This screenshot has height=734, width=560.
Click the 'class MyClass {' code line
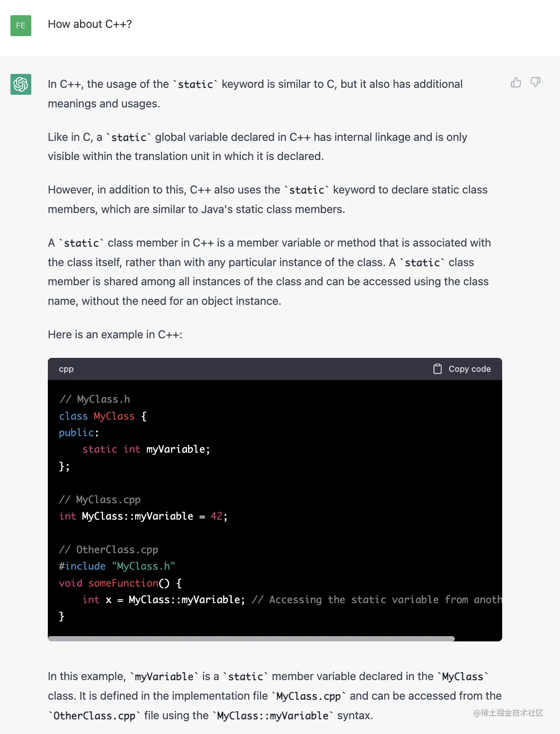(103, 416)
